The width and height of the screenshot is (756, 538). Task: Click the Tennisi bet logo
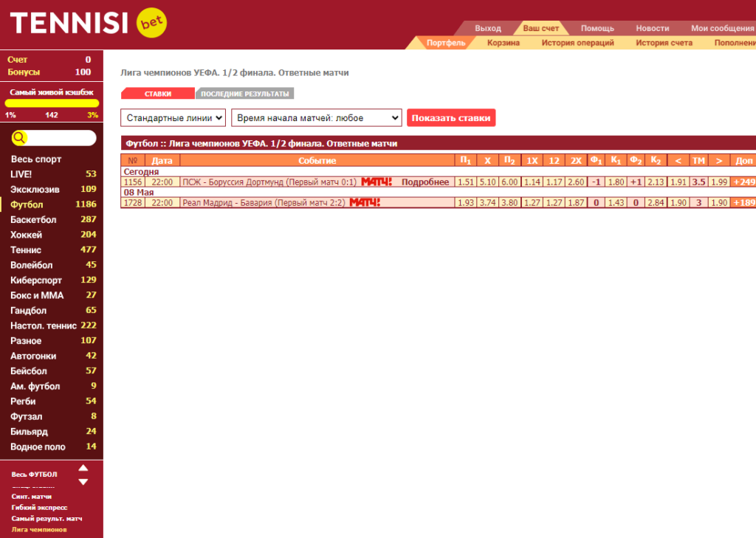coord(89,23)
